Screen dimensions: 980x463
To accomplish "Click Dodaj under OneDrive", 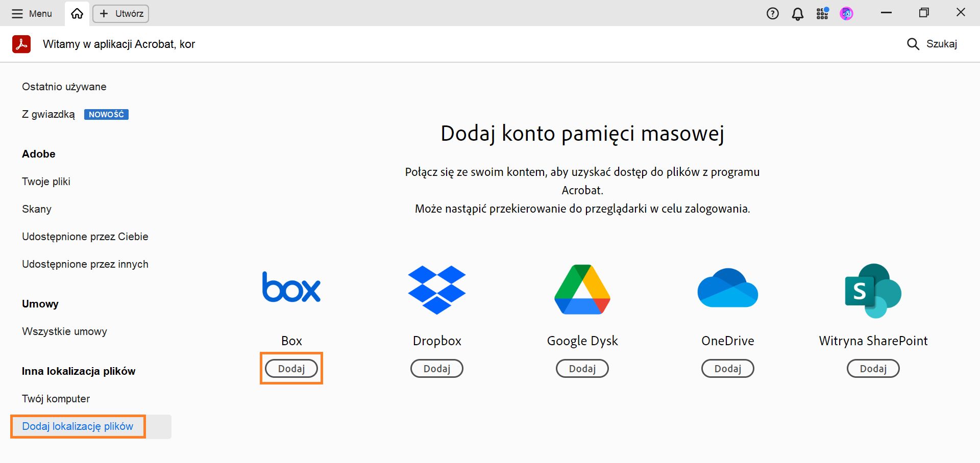I will coord(727,368).
